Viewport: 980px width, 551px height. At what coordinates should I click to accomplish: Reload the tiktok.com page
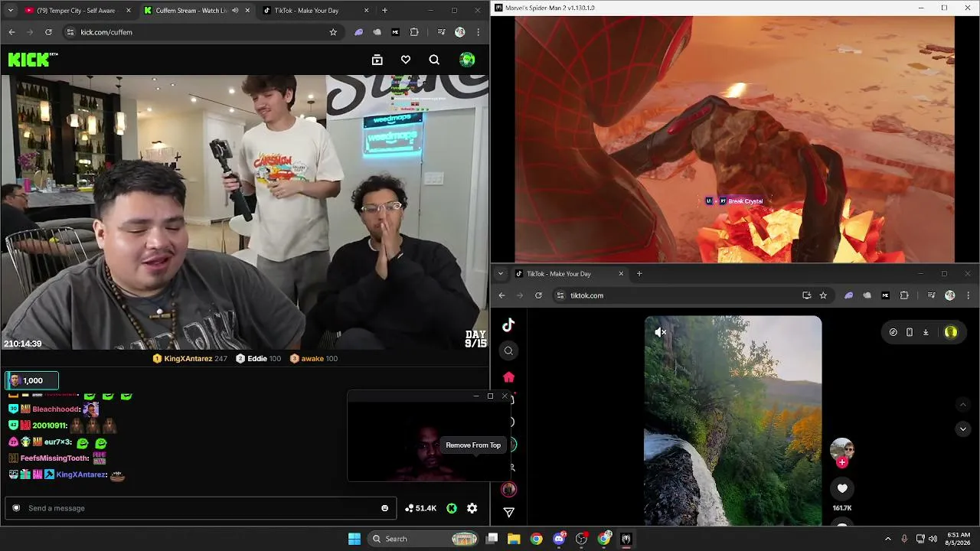538,295
